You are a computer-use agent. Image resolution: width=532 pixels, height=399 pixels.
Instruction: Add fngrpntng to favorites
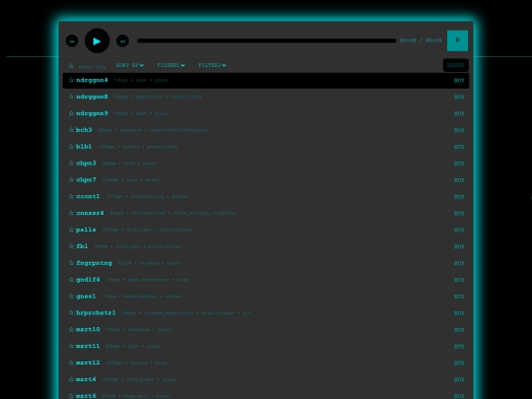[x=71, y=263]
